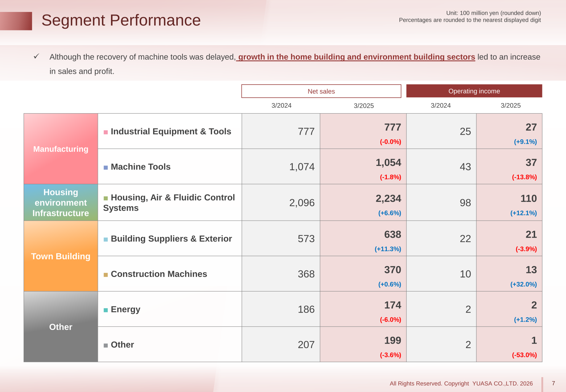Click the 43 operating income value
Viewport: 566px width, 392px height.
point(465,167)
